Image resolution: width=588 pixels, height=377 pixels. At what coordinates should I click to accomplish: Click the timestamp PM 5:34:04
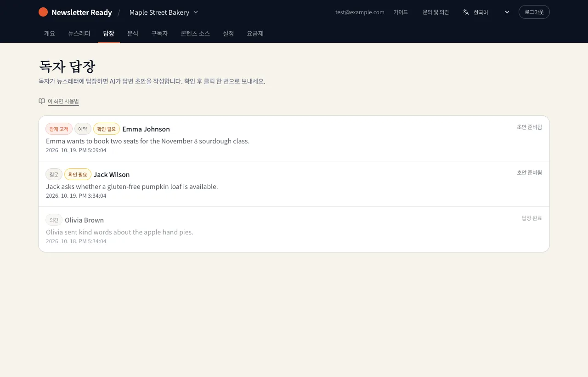coord(76,241)
